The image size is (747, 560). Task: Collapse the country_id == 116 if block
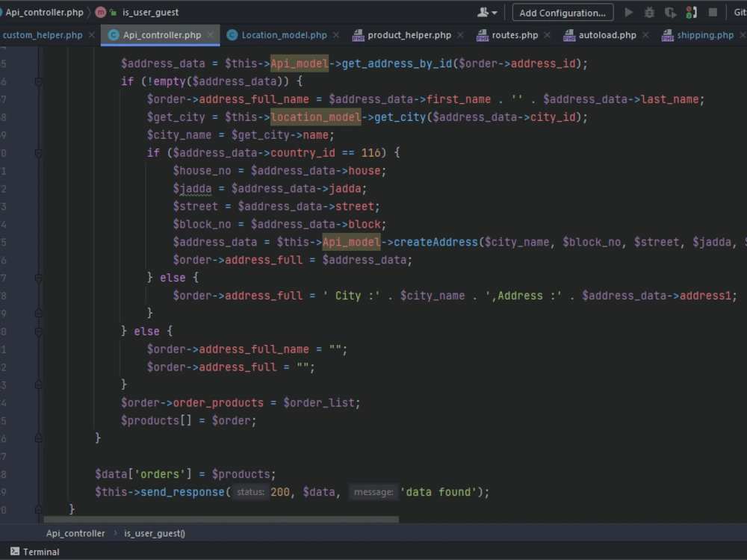click(39, 153)
